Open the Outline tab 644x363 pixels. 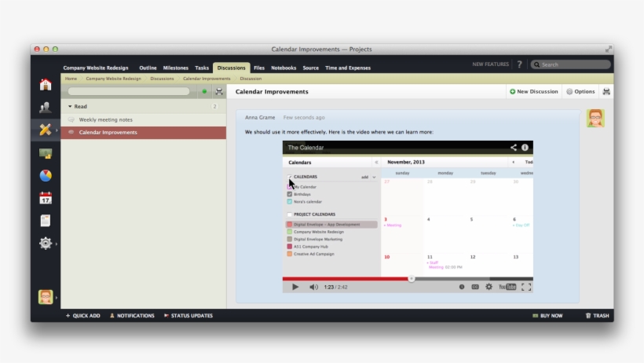click(148, 68)
